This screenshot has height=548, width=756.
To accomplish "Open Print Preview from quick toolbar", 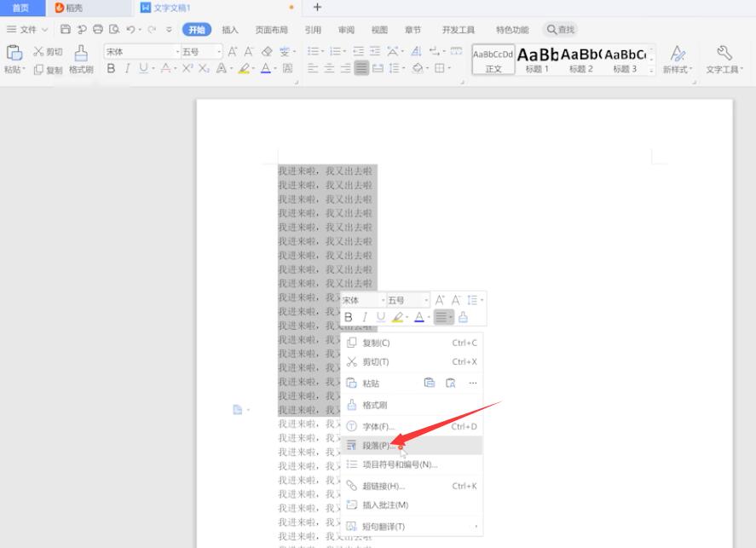I will [x=114, y=29].
